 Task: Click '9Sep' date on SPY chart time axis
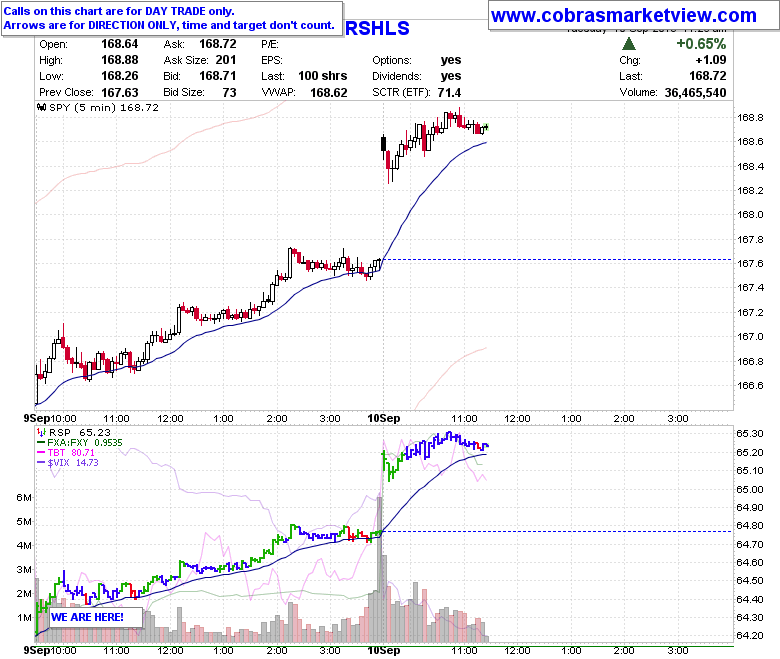coord(37,418)
